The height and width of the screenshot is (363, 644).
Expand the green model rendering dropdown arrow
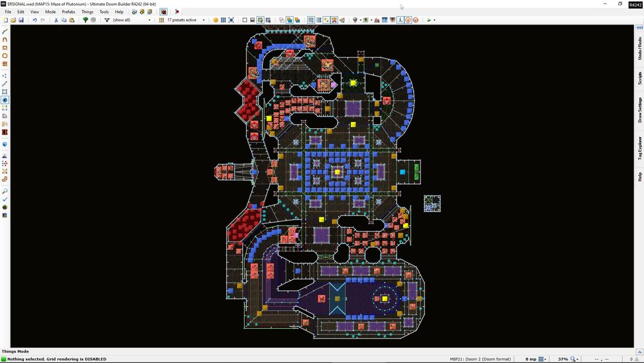tap(371, 20)
